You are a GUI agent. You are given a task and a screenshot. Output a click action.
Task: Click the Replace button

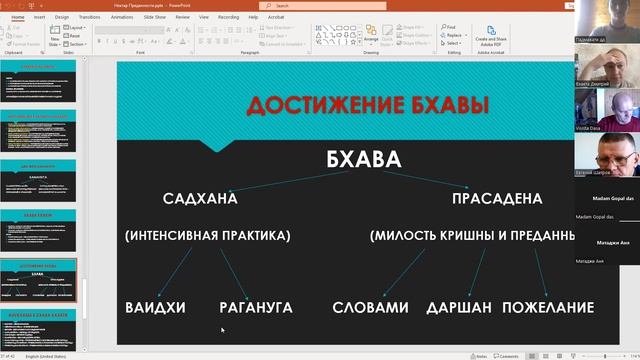[454, 36]
